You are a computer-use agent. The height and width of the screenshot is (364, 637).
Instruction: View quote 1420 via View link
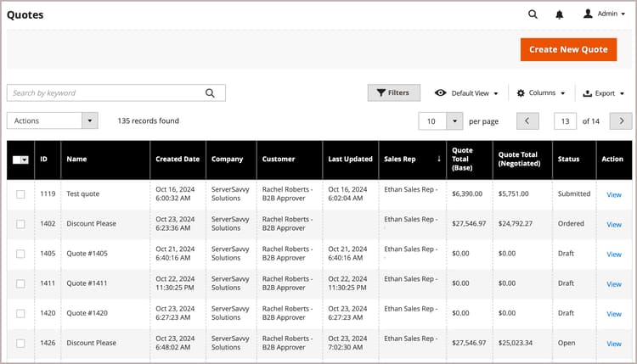[x=614, y=314]
